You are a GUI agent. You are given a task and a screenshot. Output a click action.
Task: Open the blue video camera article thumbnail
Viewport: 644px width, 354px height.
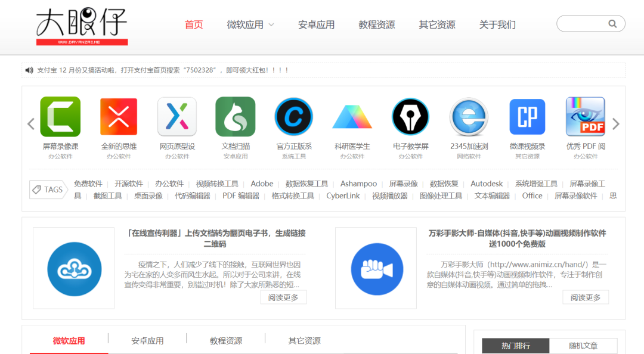pos(377,269)
